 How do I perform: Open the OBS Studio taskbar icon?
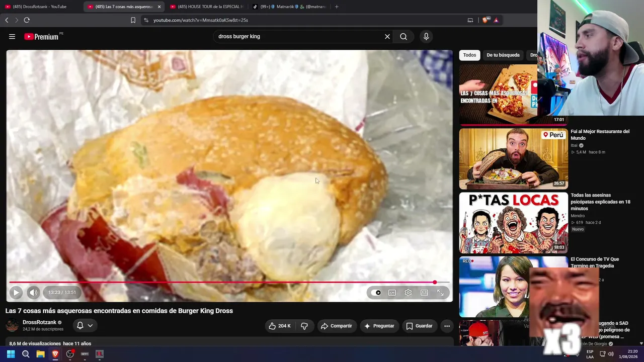pos(70,354)
